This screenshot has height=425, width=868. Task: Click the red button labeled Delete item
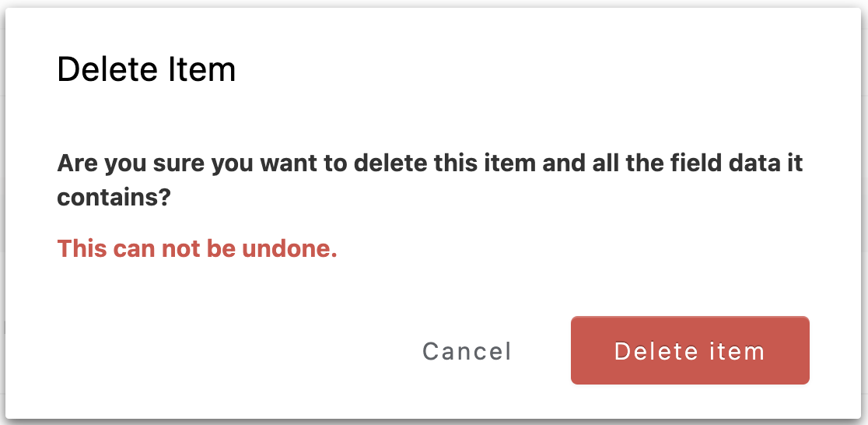coord(690,350)
